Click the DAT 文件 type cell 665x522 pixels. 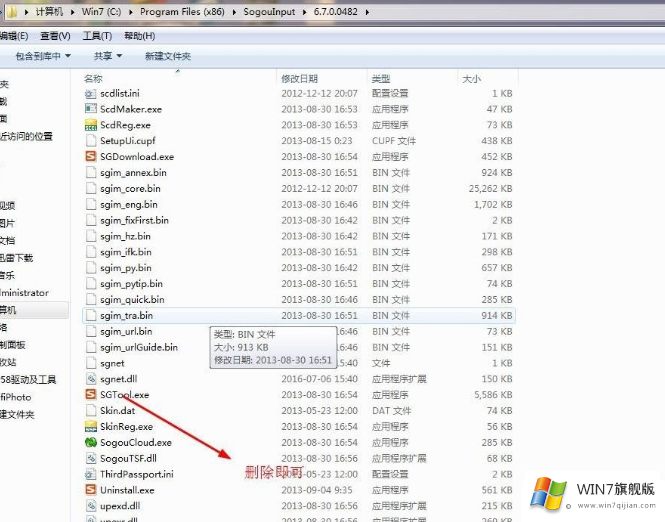coord(391,410)
